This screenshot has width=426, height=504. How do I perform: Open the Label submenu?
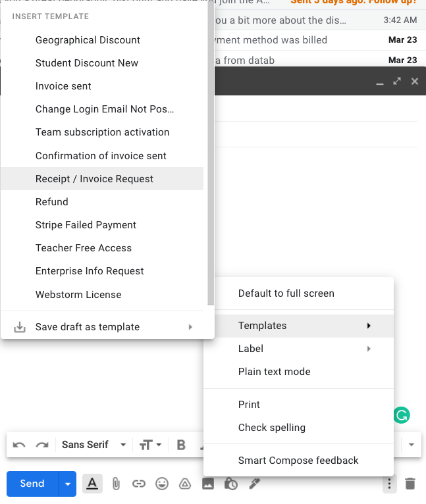pos(298,349)
